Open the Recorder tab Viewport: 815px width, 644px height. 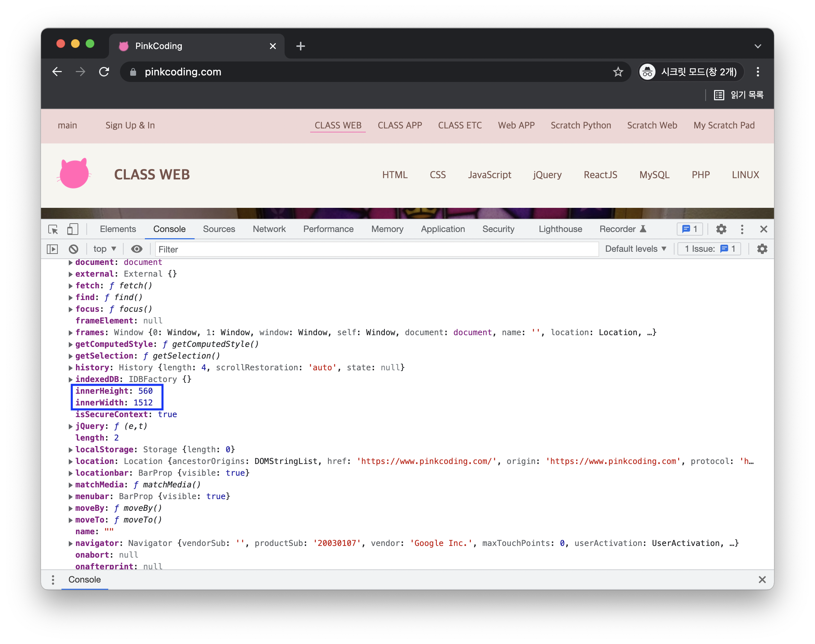click(x=622, y=229)
